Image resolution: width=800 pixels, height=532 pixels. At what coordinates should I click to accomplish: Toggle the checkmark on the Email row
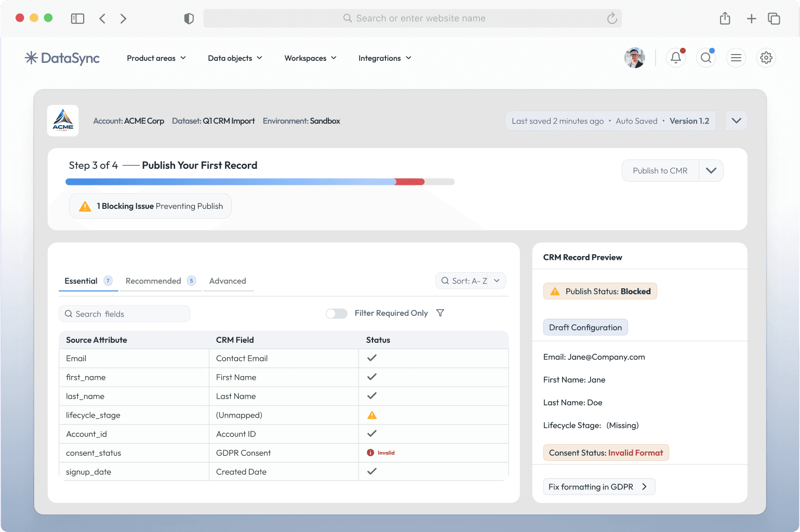371,358
